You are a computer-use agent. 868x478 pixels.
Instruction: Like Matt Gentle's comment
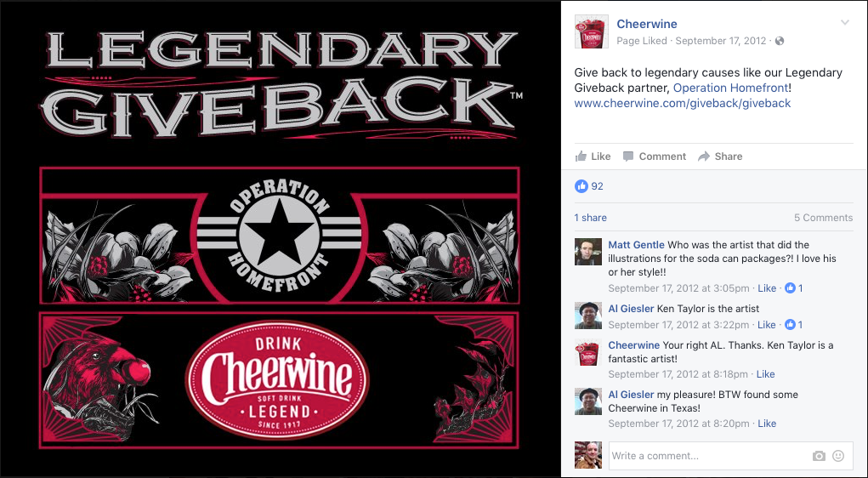[x=767, y=288]
